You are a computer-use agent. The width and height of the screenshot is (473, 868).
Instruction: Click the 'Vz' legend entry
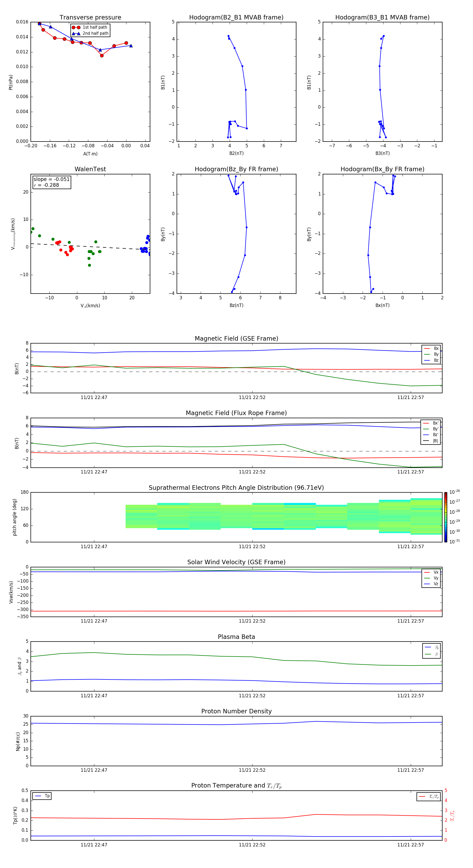431,584
